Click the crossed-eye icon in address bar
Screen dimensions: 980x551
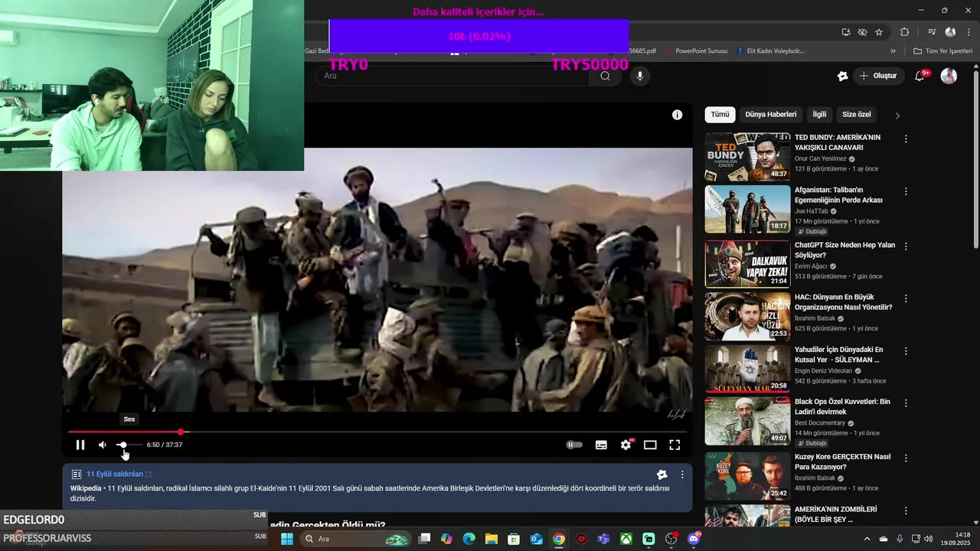click(862, 32)
